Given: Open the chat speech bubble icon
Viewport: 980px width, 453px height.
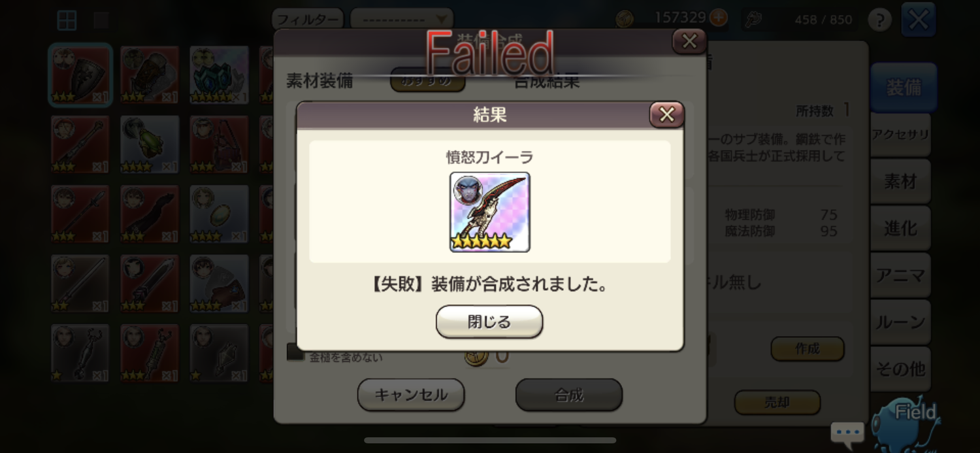Looking at the screenshot, I should [x=847, y=433].
